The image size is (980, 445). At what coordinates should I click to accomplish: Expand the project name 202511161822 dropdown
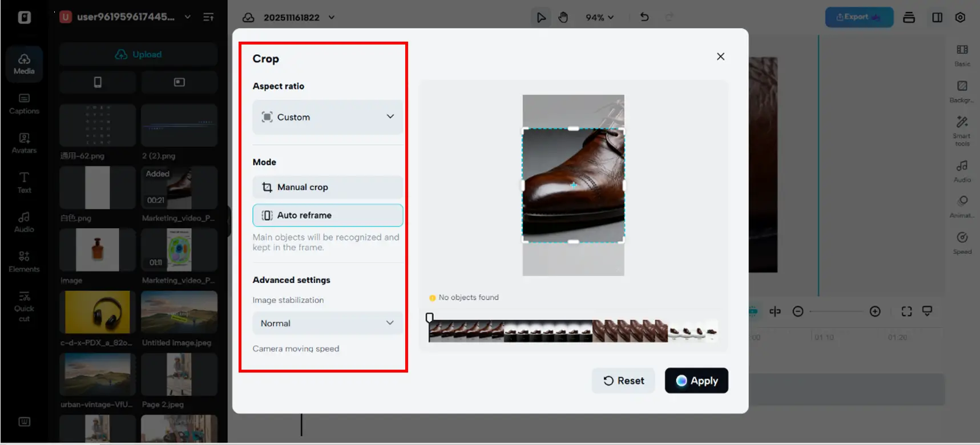[332, 17]
